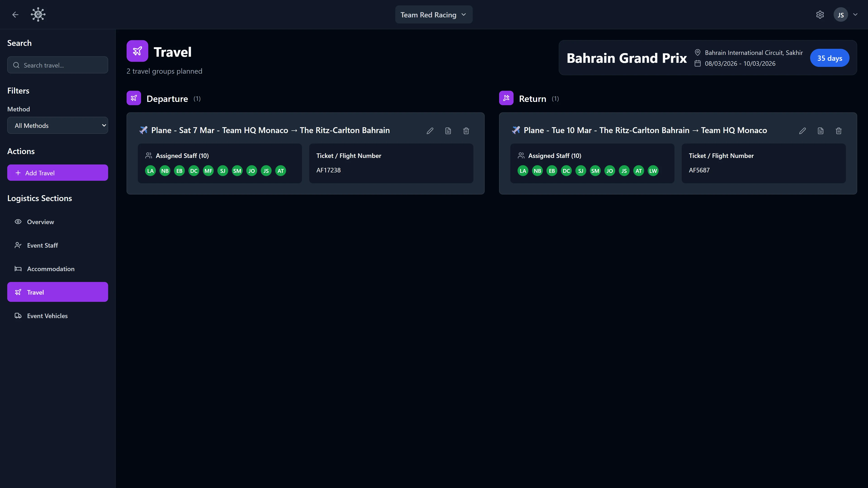Go to Overview logistics section
The width and height of the screenshot is (868, 488).
point(40,222)
